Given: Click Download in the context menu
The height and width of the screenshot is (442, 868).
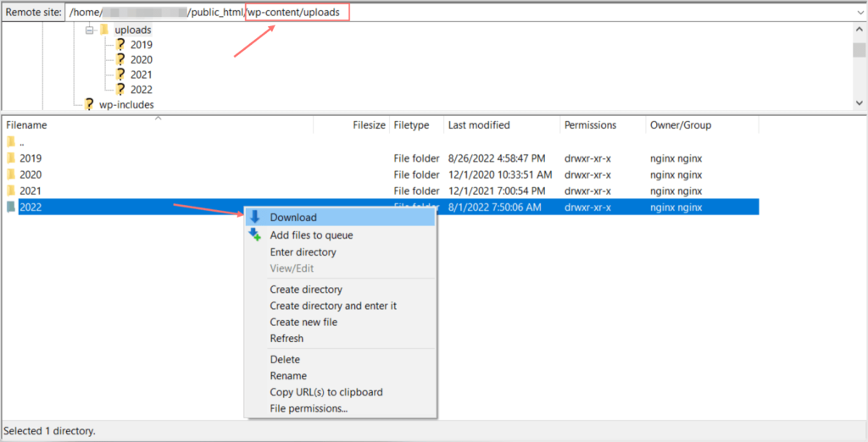Looking at the screenshot, I should point(340,218).
